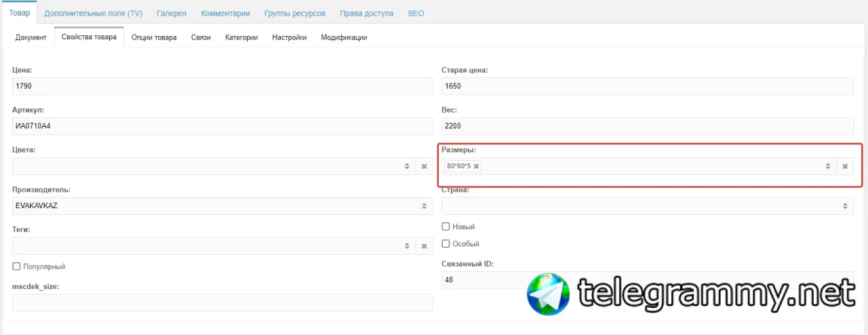Switch to the Группы ресурсов tab
868x335 pixels.
tap(295, 13)
